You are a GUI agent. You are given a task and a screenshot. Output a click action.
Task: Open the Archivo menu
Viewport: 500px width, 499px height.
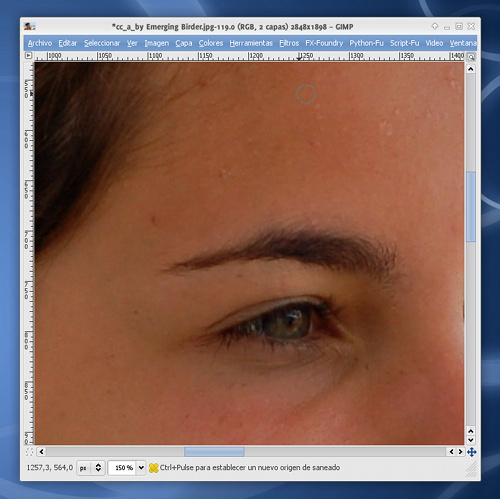click(40, 43)
